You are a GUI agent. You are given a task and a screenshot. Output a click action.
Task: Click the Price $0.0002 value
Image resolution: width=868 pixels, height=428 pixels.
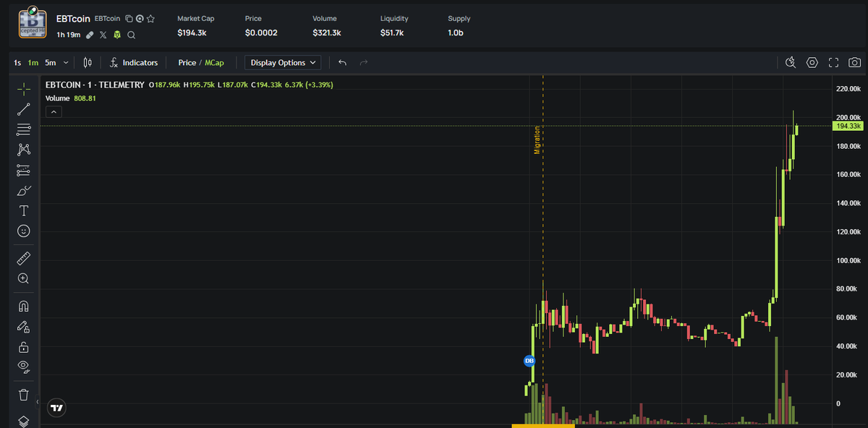click(x=261, y=33)
